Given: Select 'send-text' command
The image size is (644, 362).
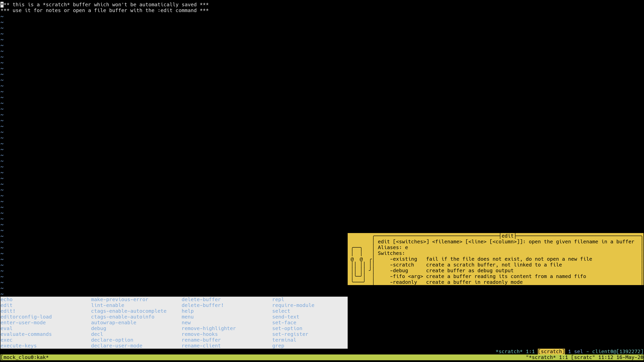Looking at the screenshot, I should [x=286, y=317].
